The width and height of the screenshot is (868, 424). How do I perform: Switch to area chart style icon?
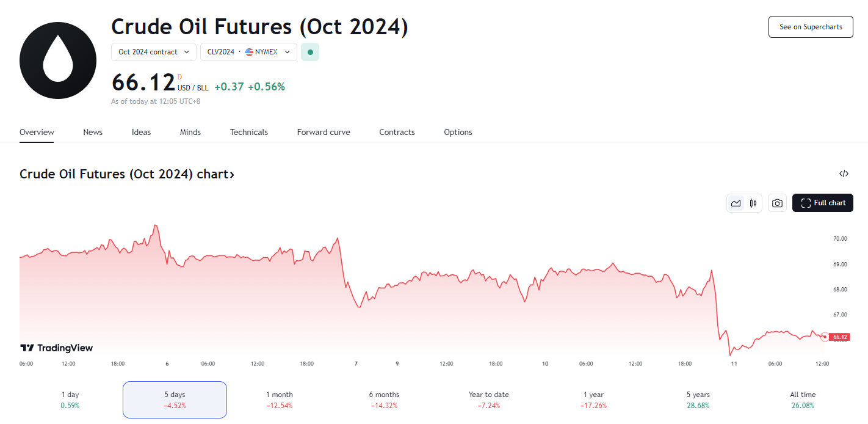736,203
